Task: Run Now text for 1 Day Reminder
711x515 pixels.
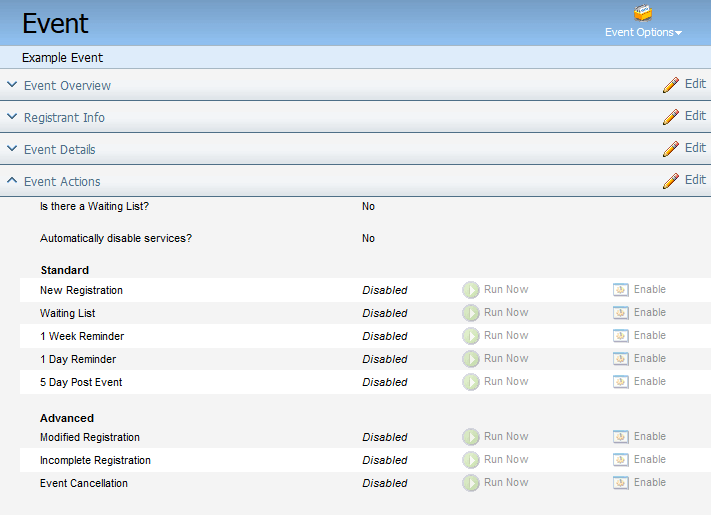Action: (506, 359)
